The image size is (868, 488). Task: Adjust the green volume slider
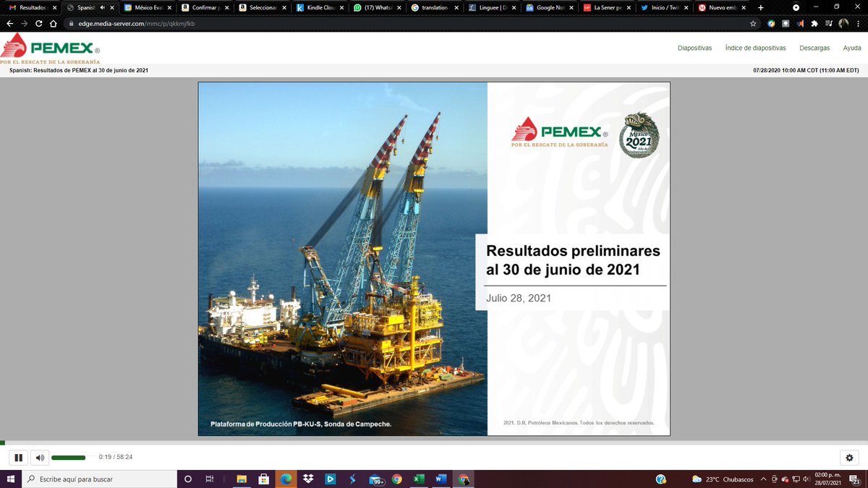click(x=69, y=458)
